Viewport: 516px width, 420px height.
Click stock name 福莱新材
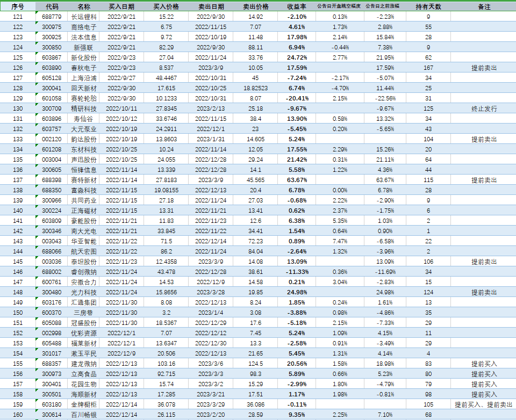pos(84,343)
